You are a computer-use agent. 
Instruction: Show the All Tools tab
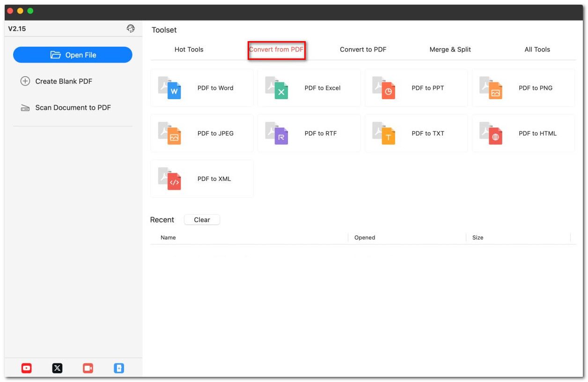coord(537,50)
